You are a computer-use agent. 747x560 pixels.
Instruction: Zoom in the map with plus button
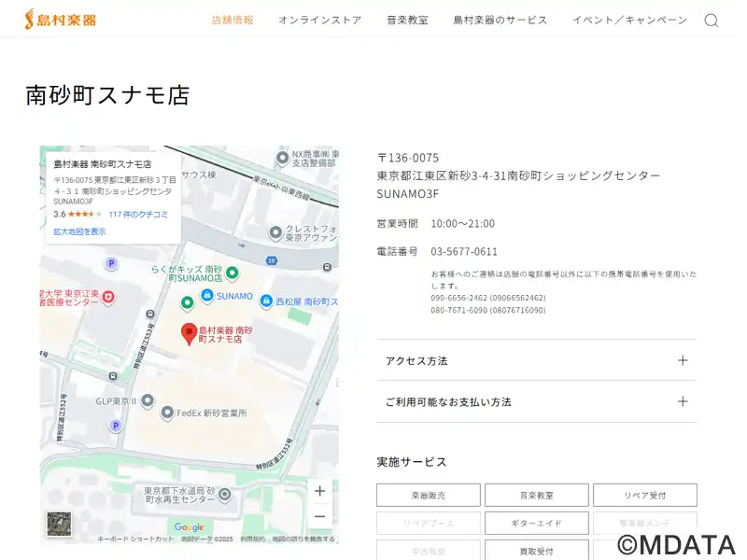(x=320, y=491)
